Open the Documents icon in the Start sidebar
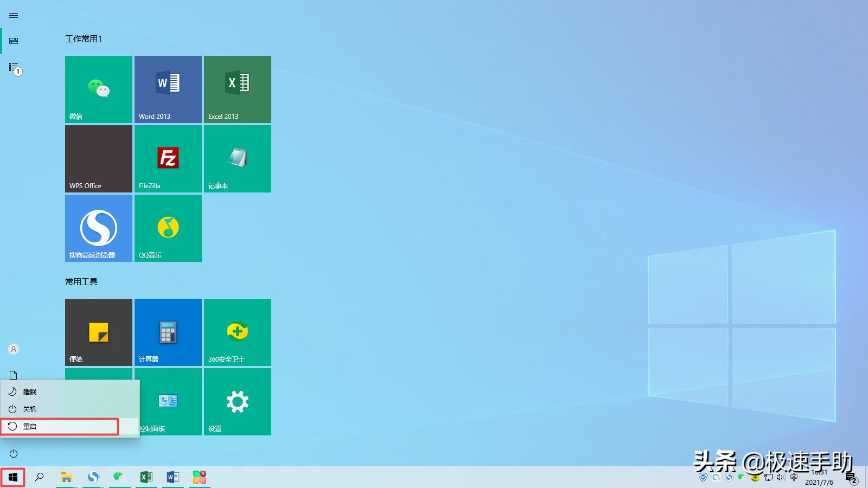868x488 pixels. point(14,375)
